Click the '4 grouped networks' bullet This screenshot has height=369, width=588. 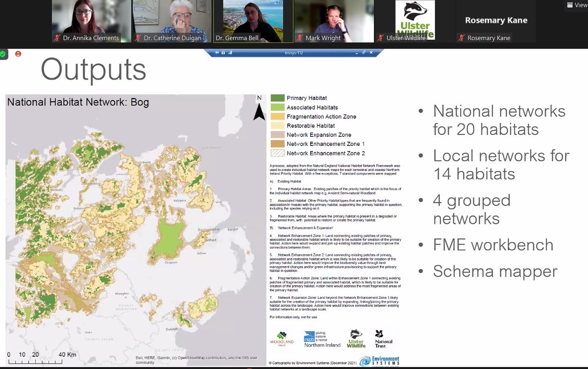472,209
